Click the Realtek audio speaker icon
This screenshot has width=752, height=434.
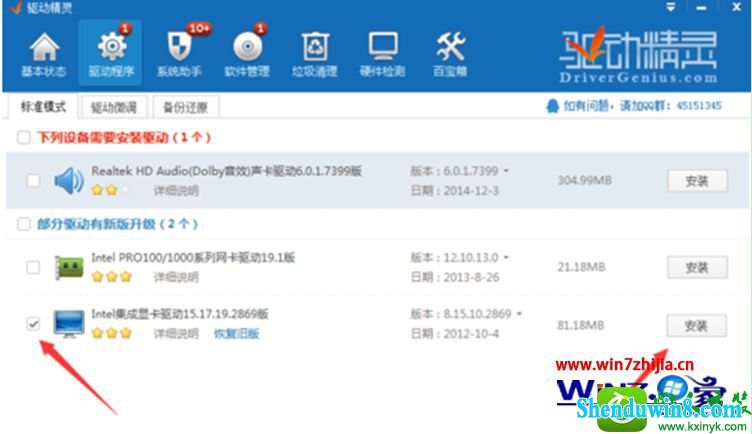click(69, 181)
